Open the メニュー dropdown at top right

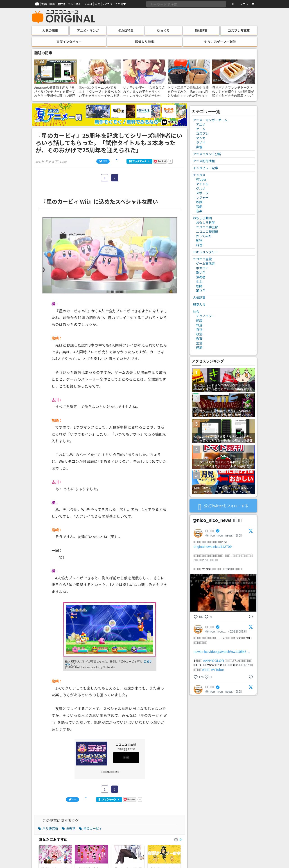point(247,4)
